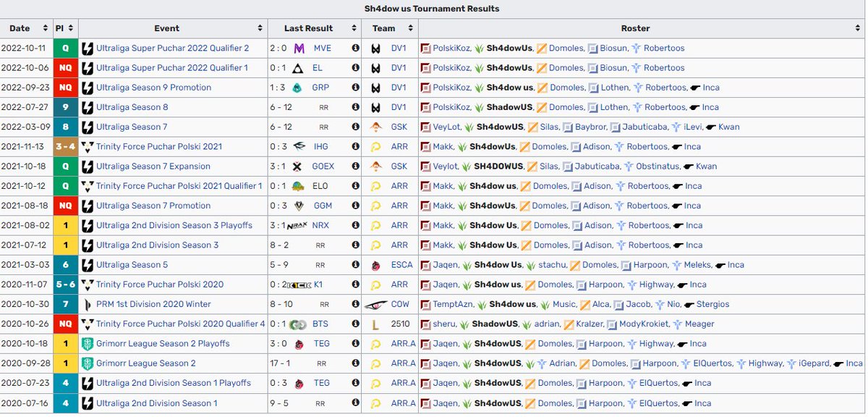Click the info icon next to the NRX result
868x417 pixels.
[x=354, y=225]
